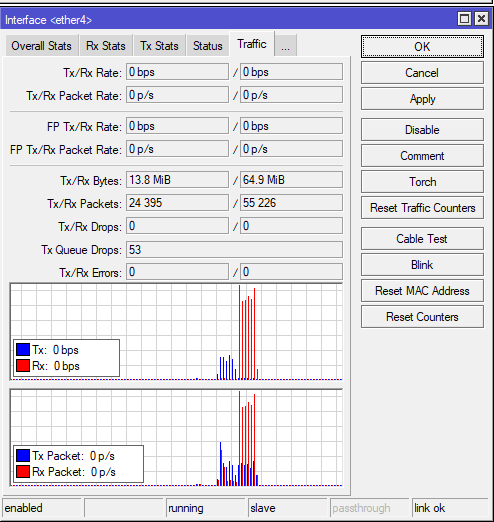Click the 'link ok' status bar entry
Screen dimensions: 494x522
[451, 508]
